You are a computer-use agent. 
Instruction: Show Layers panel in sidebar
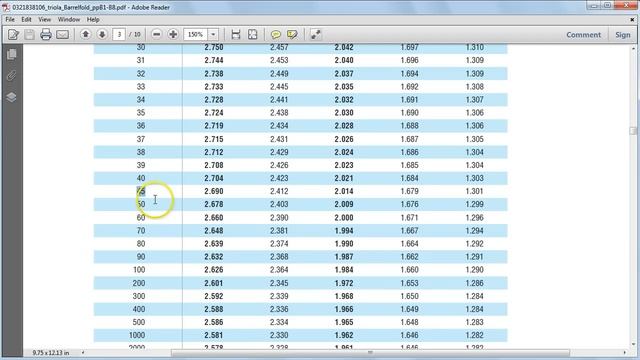tap(11, 97)
